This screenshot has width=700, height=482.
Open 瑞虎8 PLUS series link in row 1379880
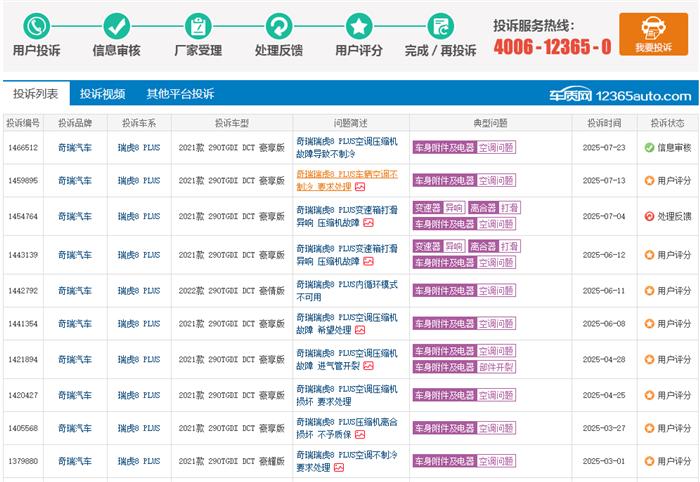139,461
